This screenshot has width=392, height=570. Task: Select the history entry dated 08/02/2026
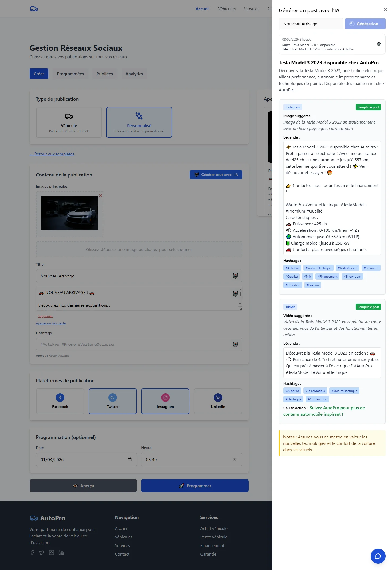[332, 44]
